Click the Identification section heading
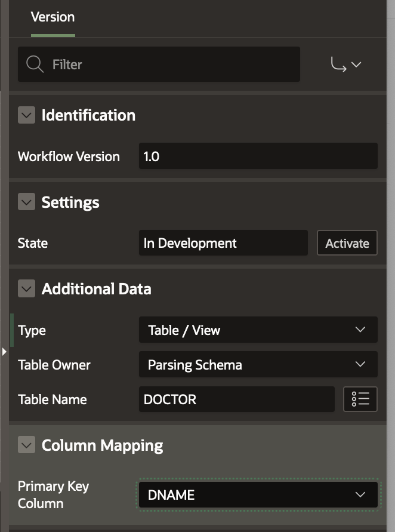Image resolution: width=395 pixels, height=532 pixels. (88, 115)
